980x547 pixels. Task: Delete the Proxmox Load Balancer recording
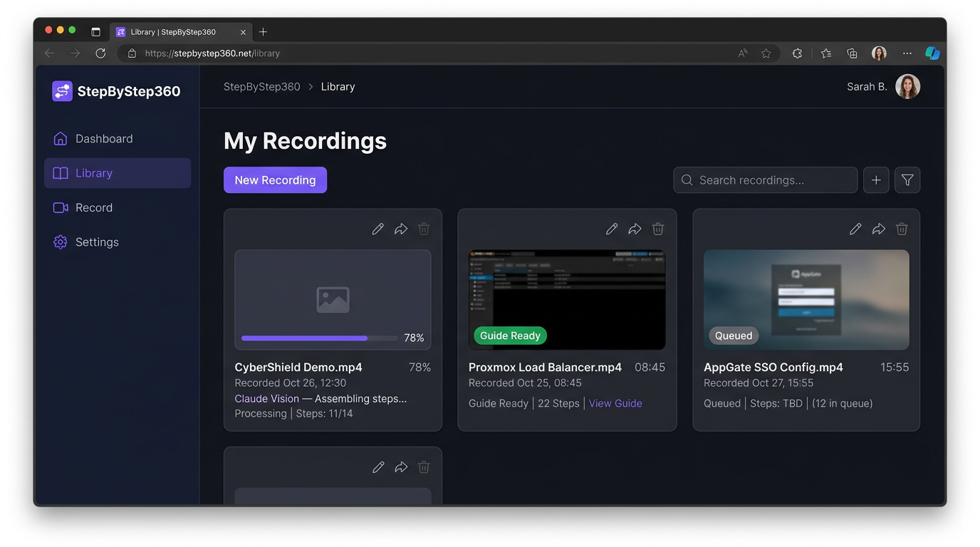[657, 229]
